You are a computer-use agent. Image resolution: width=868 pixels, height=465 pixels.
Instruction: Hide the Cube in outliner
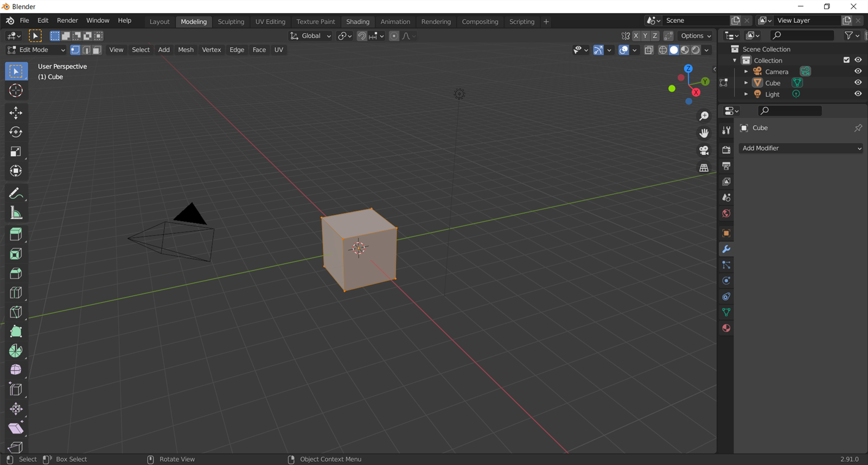pos(858,83)
